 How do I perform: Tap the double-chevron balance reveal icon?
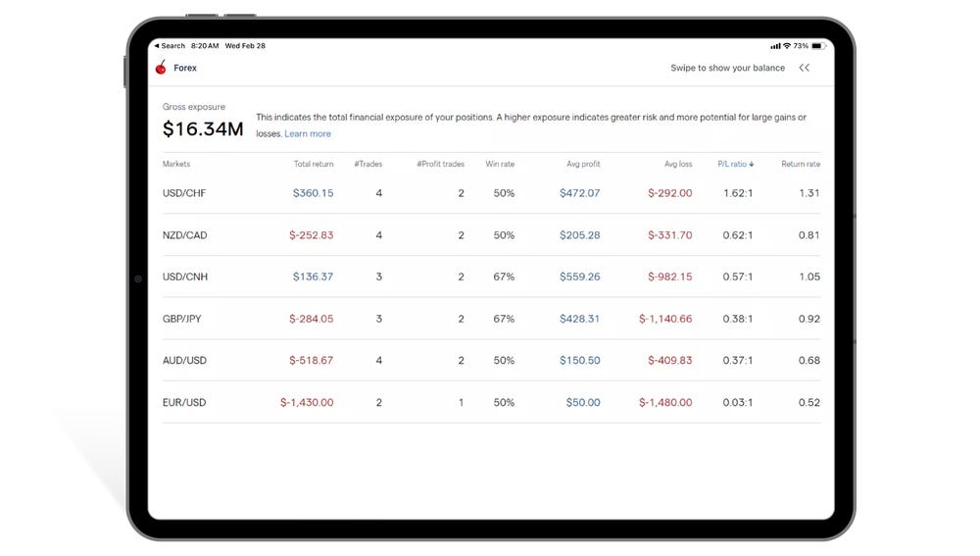[805, 68]
